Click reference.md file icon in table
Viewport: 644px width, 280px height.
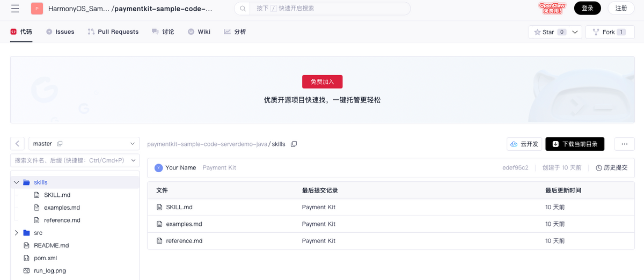pos(159,241)
